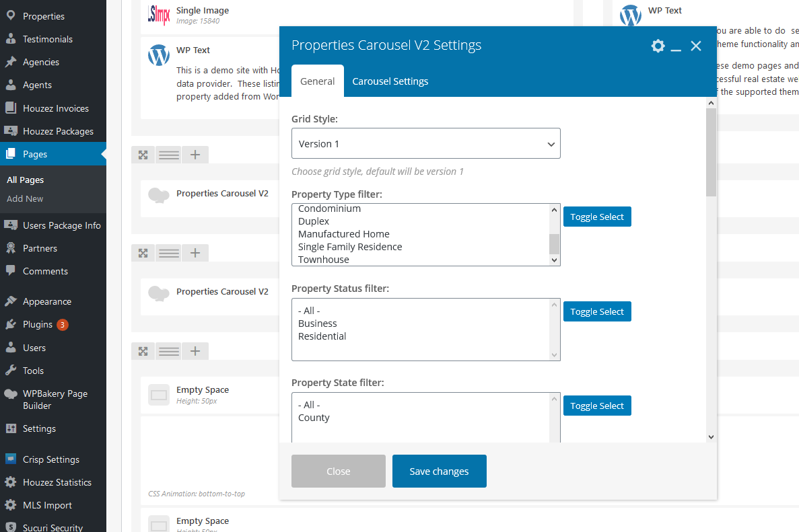Open the dialog settings gear icon

point(658,46)
